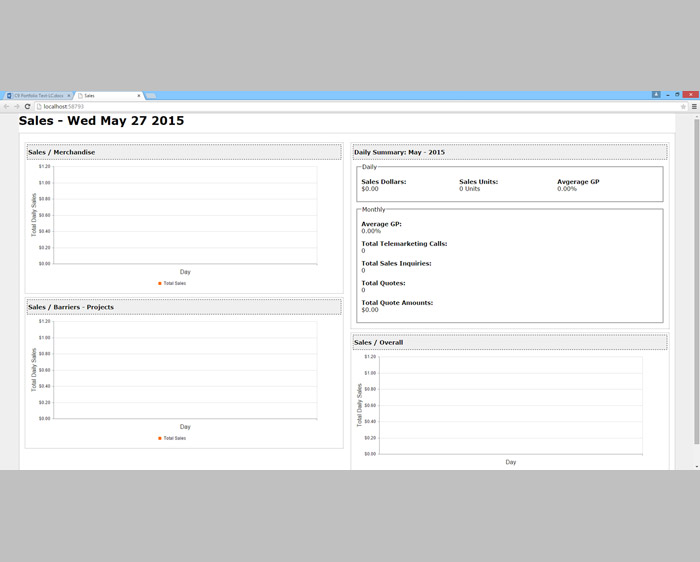
Task: Click the Daily Summary: May - 2015 header
Action: (510, 152)
